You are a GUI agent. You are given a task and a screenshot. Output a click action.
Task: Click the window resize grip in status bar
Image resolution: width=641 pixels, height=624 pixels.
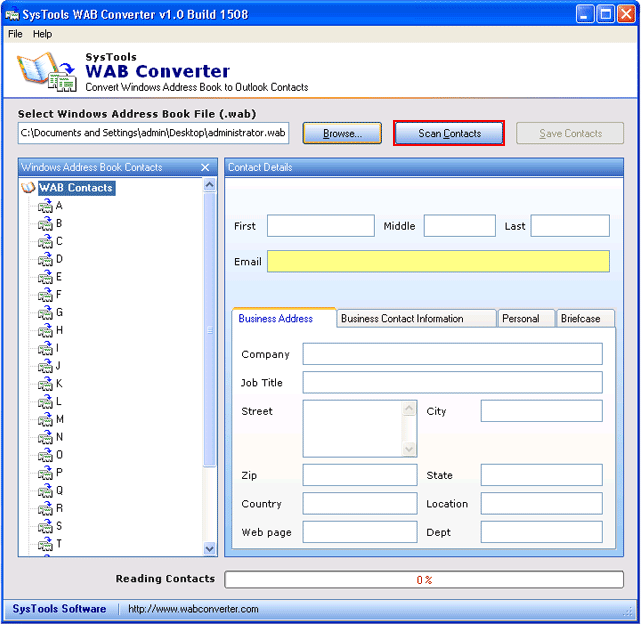tap(628, 611)
